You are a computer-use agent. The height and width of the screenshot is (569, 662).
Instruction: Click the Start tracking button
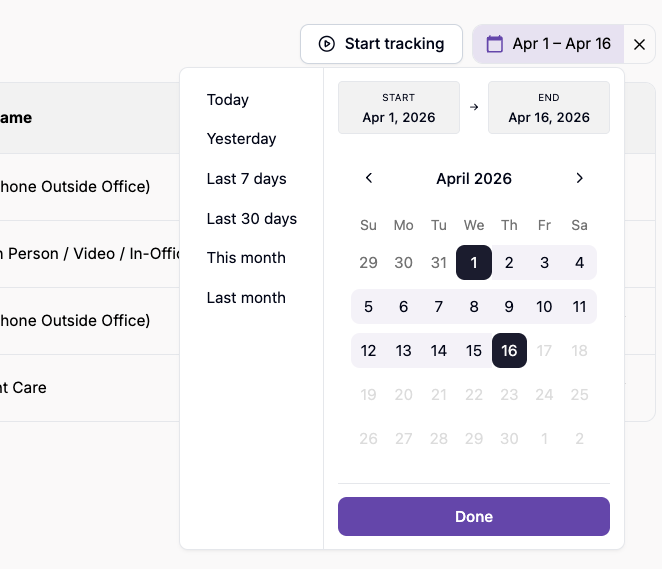pyautogui.click(x=381, y=44)
